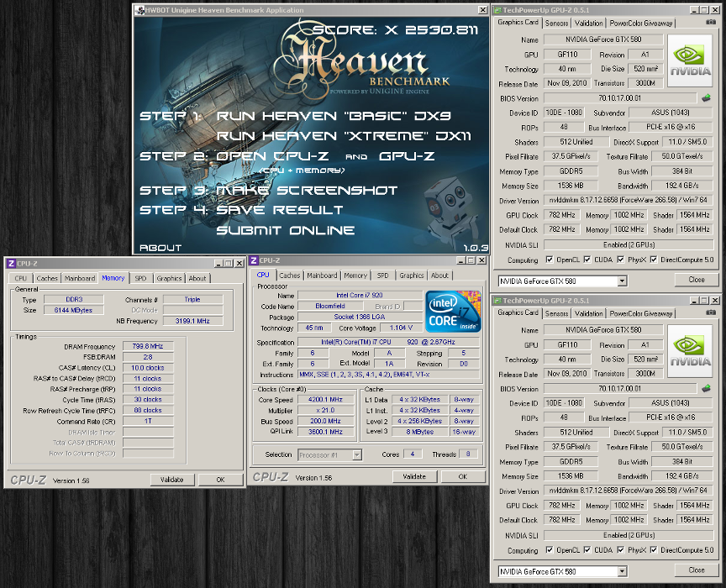
Task: Click NVIDIA logo in upper GPU-Z window
Action: click(689, 60)
